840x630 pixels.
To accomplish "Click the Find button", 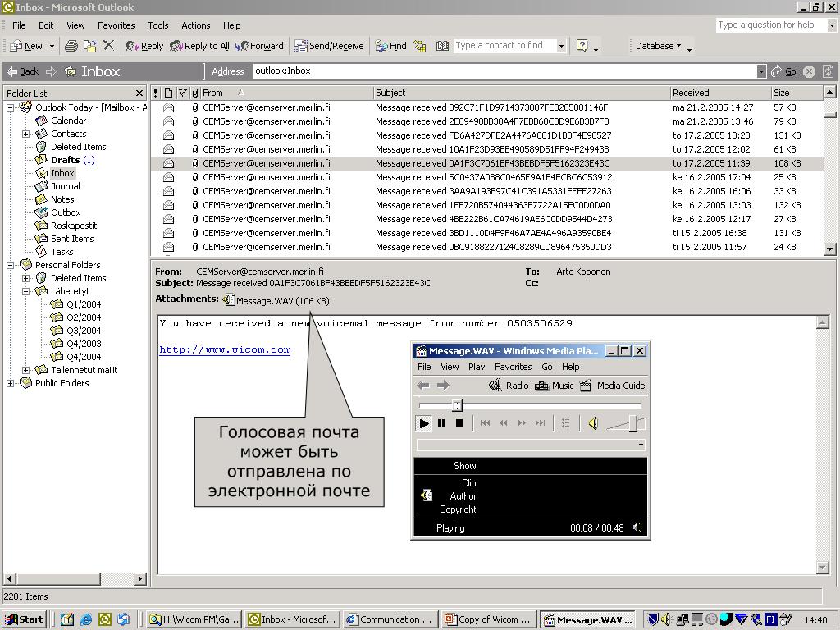I will coord(391,46).
